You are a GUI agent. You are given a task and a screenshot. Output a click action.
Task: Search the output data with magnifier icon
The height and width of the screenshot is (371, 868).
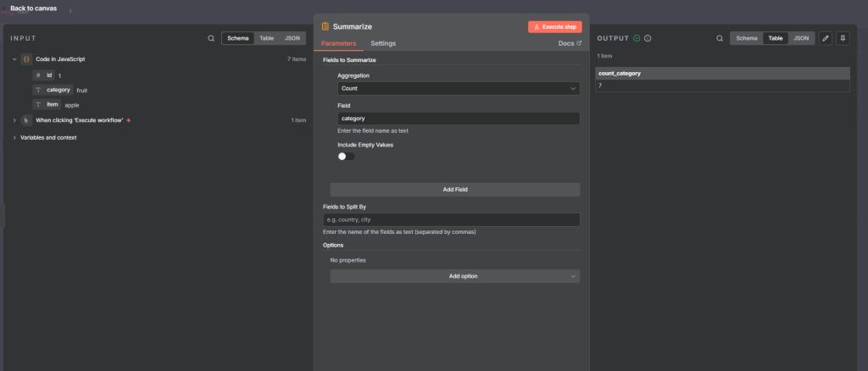tap(720, 38)
